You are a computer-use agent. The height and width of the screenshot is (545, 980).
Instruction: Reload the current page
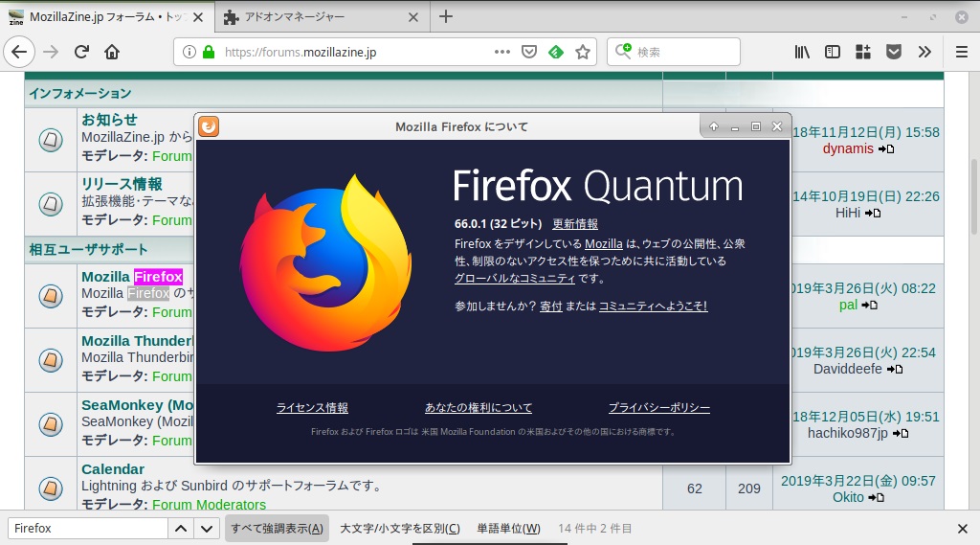coord(81,52)
